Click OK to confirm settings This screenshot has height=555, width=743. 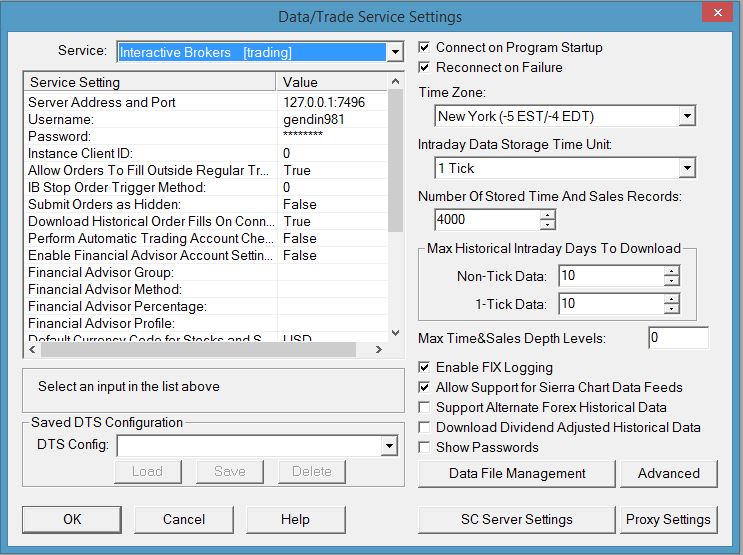(x=72, y=519)
